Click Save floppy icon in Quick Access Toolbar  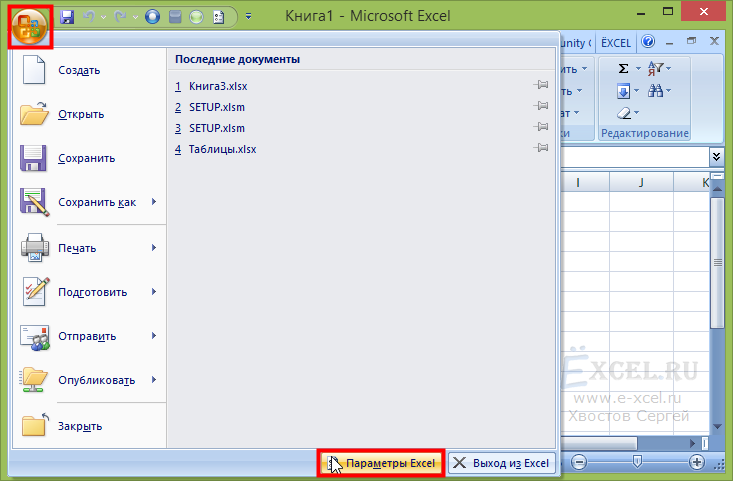pyautogui.click(x=67, y=17)
